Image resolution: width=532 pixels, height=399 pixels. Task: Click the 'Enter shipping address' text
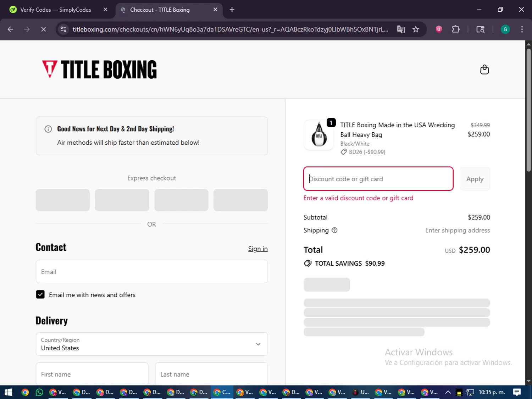tap(458, 230)
